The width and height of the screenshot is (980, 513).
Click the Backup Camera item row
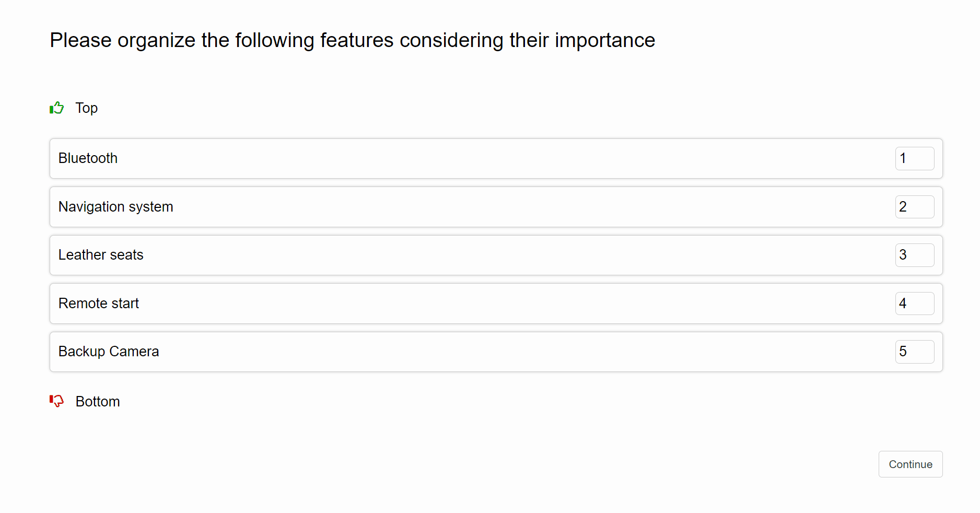tap(470, 352)
